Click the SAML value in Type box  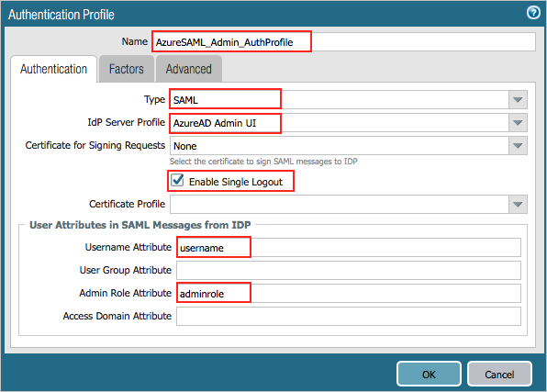pyautogui.click(x=185, y=100)
